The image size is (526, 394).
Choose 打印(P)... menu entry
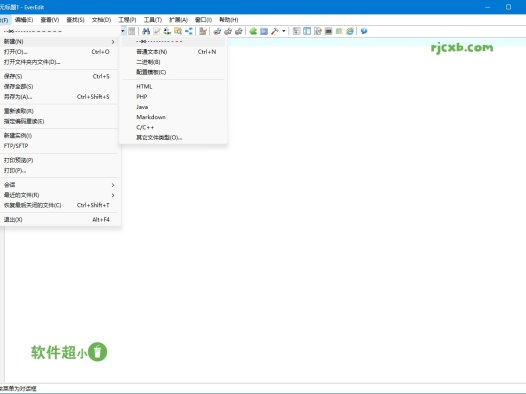60,170
